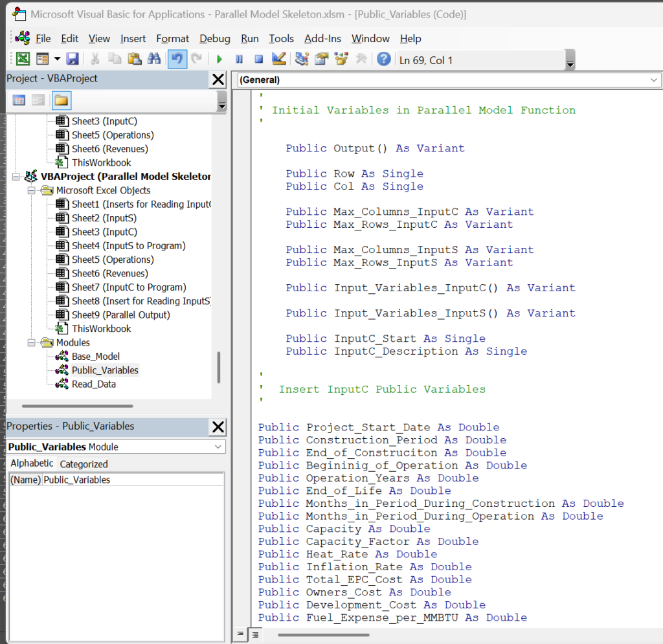This screenshot has height=644, width=663.
Task: Close the Project - VBAProject panel
Action: click(218, 79)
